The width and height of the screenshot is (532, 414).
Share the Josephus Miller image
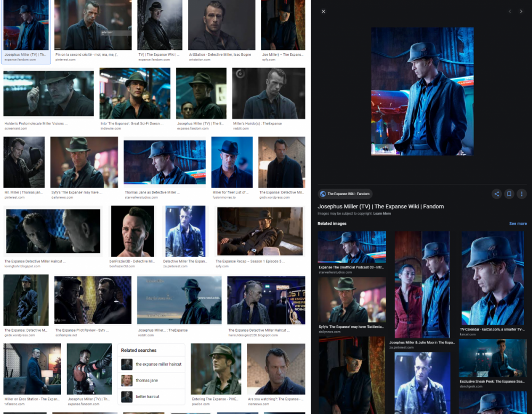pyautogui.click(x=496, y=194)
